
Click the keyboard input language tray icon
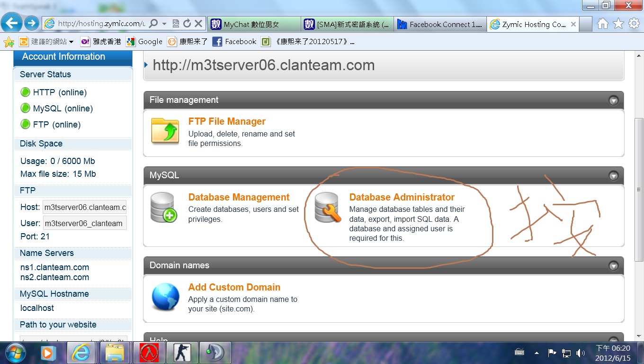click(519, 352)
